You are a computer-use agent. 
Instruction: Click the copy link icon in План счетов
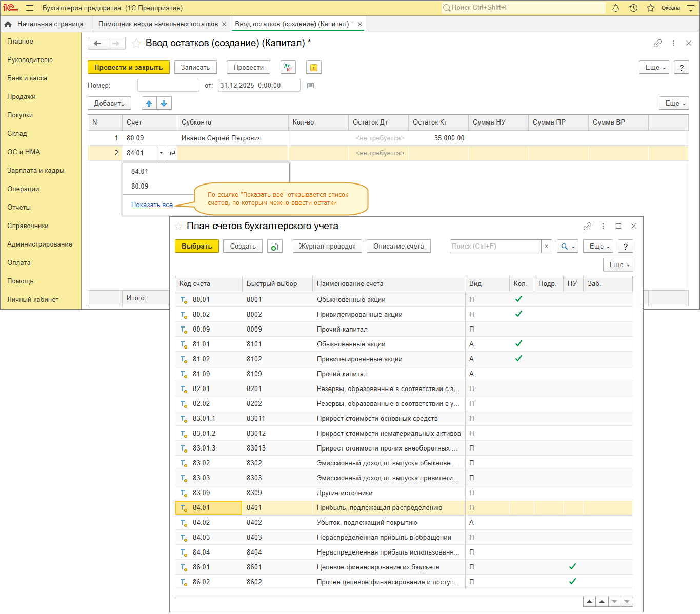click(x=587, y=226)
